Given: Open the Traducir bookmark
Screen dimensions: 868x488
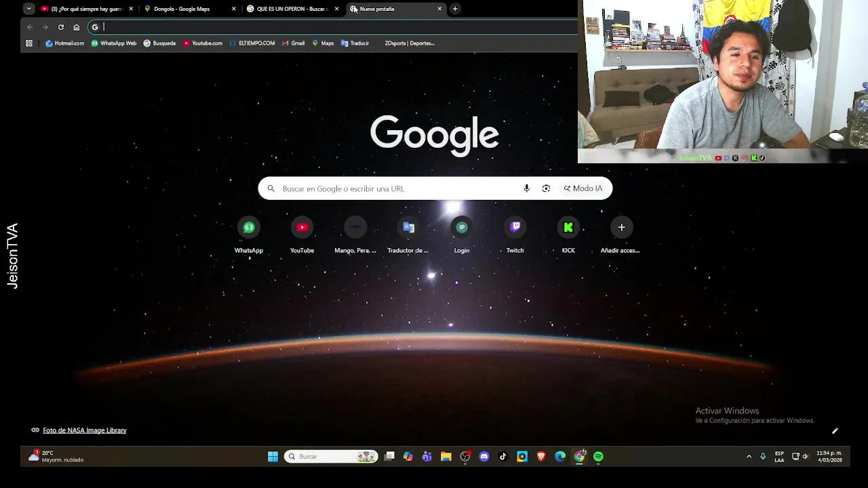Looking at the screenshot, I should pos(355,43).
